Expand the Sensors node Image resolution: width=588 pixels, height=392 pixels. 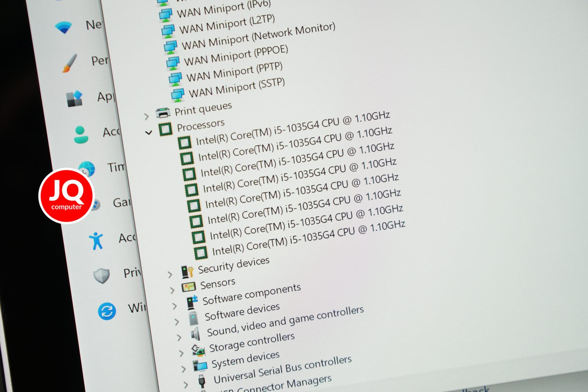point(172,290)
